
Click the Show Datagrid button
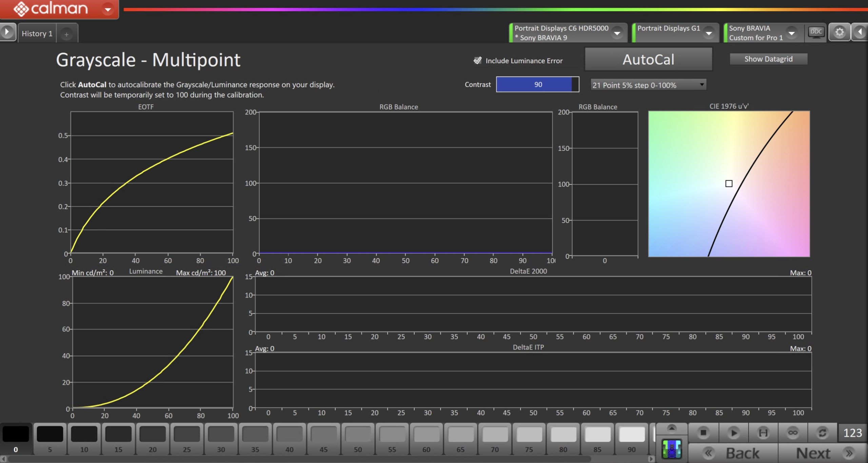tap(768, 59)
